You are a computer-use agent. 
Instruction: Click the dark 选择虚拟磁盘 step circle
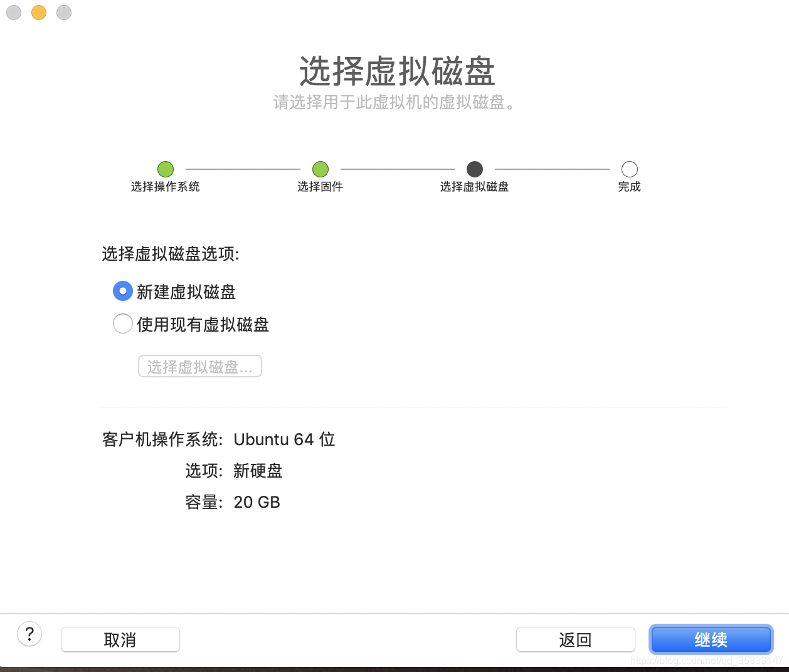point(475,169)
